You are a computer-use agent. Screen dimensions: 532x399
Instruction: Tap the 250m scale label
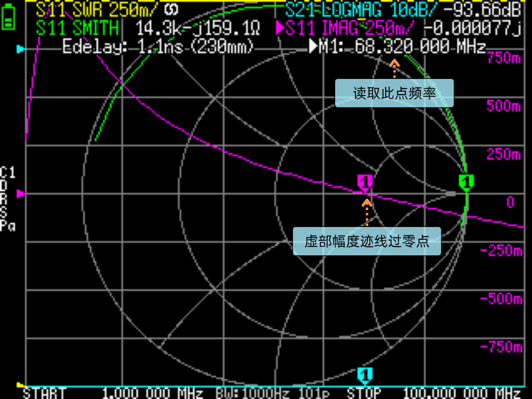[504, 154]
